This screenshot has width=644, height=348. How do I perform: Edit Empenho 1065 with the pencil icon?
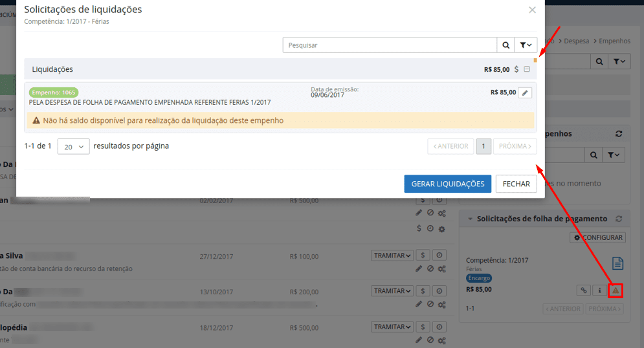525,93
